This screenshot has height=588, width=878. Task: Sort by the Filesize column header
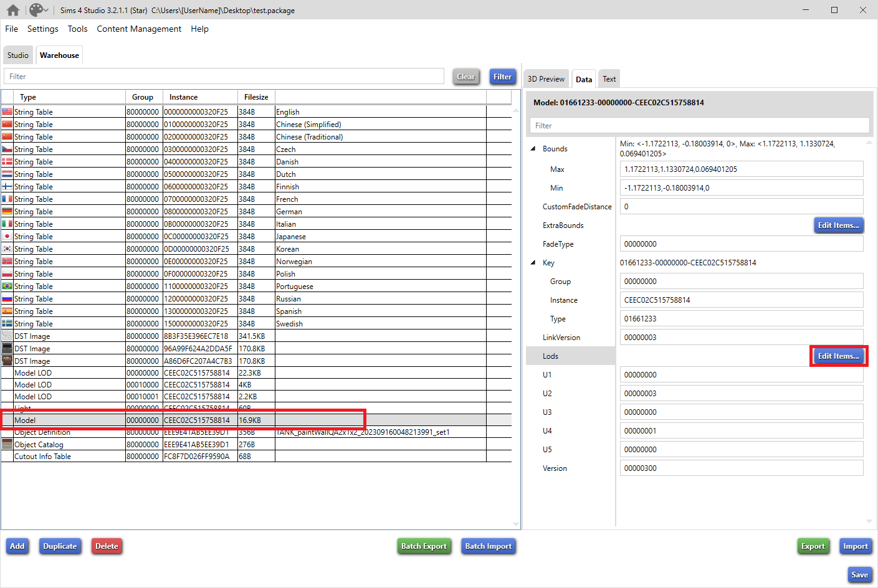point(256,97)
